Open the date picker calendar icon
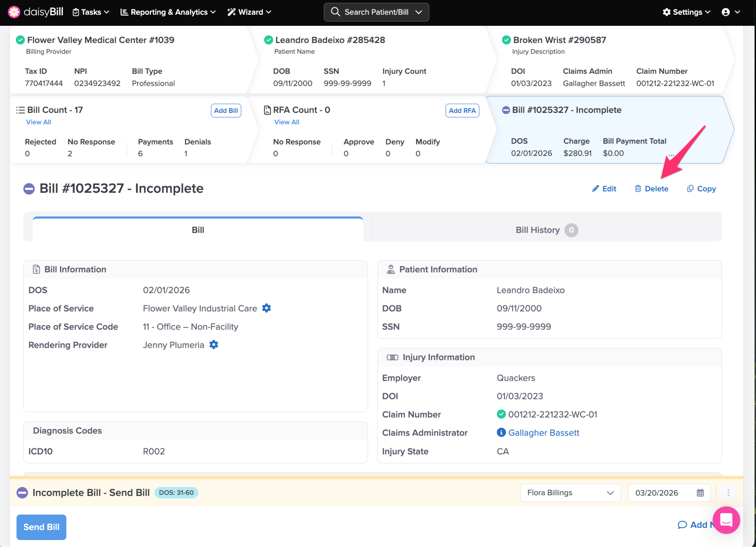The width and height of the screenshot is (756, 547). 700,493
